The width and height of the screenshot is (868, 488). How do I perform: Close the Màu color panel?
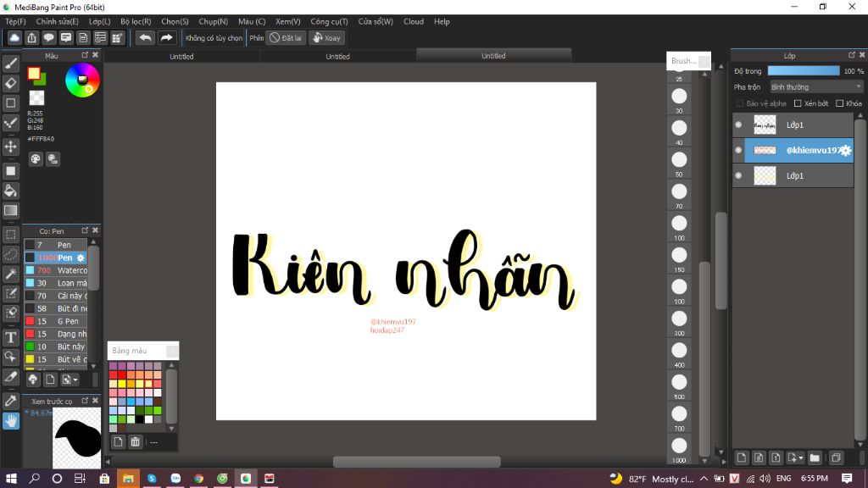95,55
